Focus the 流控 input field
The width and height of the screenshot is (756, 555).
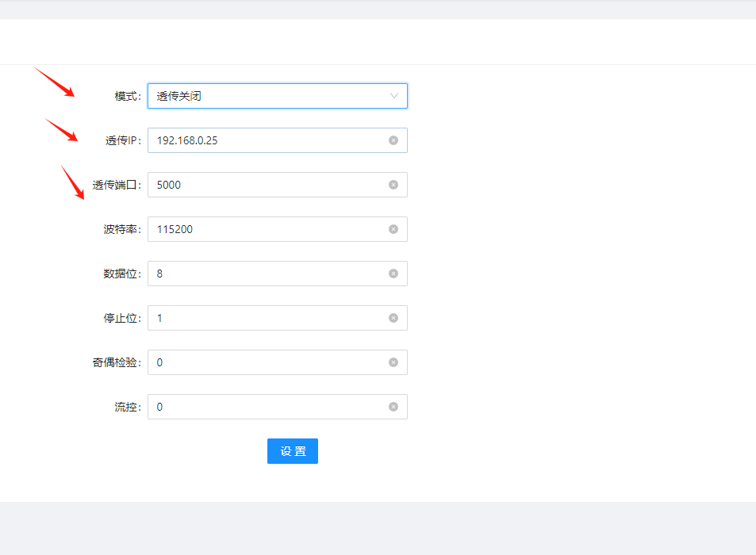(x=277, y=407)
